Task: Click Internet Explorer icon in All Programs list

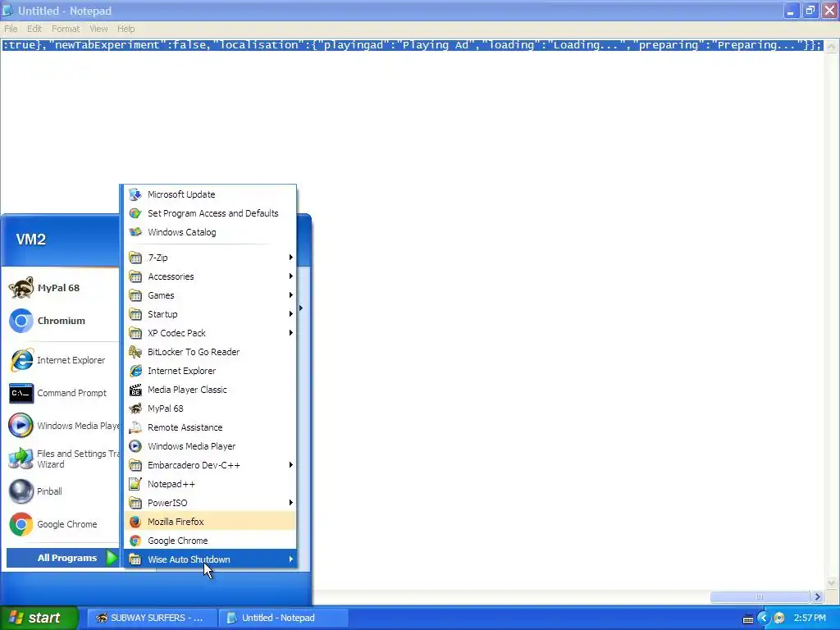Action: point(135,371)
